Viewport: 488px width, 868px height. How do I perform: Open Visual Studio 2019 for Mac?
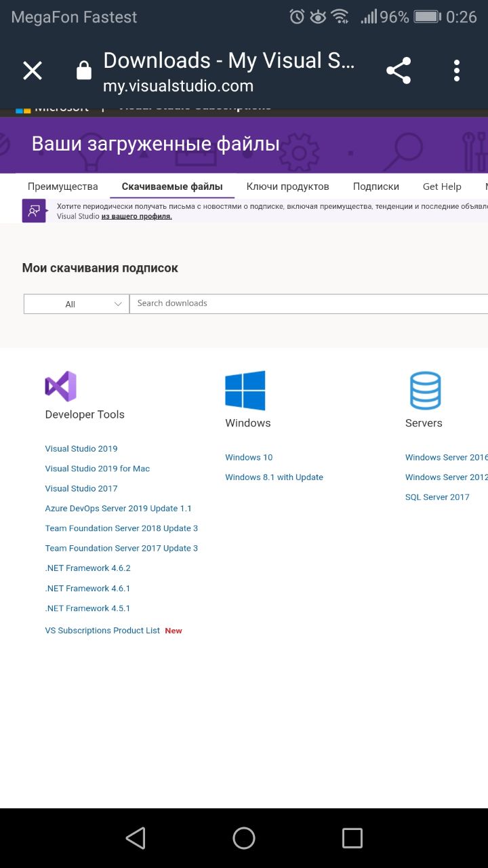[x=98, y=469]
